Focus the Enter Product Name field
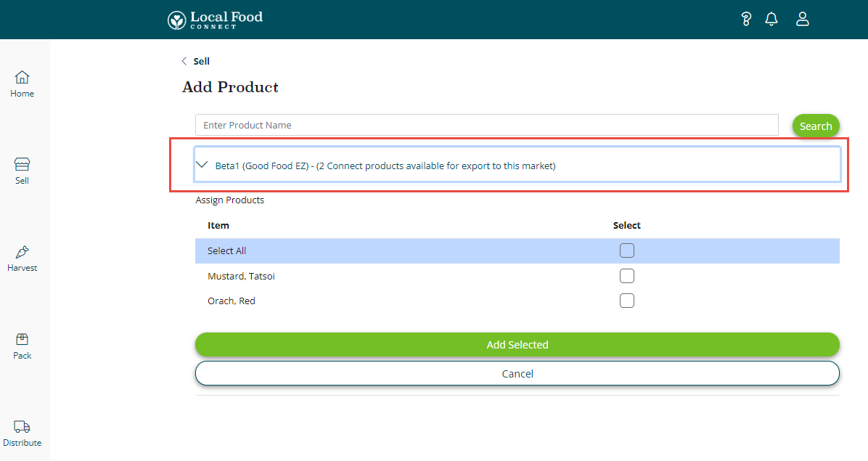The height and width of the screenshot is (461, 868). pos(486,125)
